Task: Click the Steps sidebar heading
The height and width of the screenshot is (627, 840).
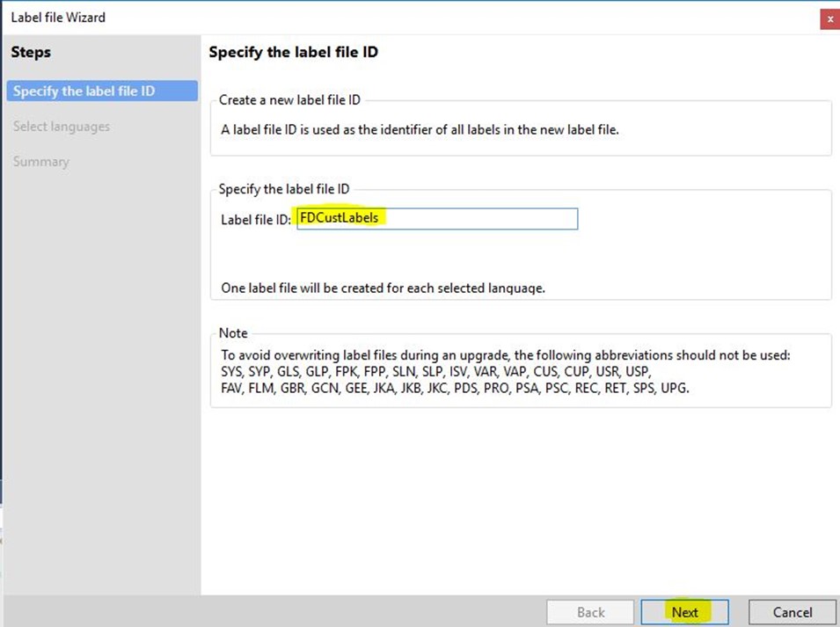Action: click(x=31, y=53)
